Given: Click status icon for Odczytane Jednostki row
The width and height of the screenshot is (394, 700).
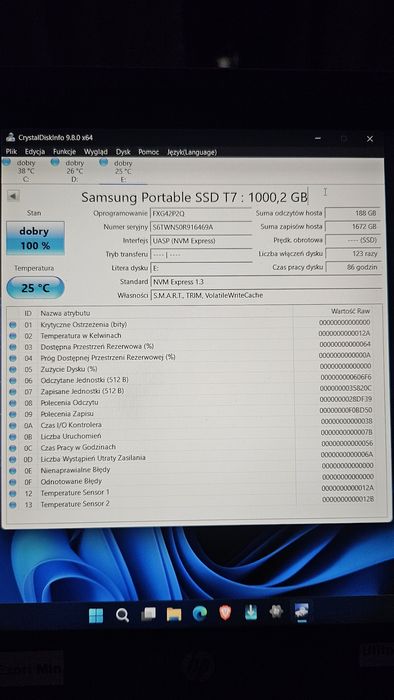Looking at the screenshot, I should [12, 381].
